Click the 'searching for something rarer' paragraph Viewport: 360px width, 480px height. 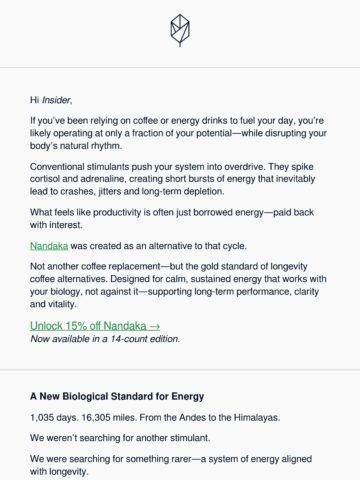(171, 465)
